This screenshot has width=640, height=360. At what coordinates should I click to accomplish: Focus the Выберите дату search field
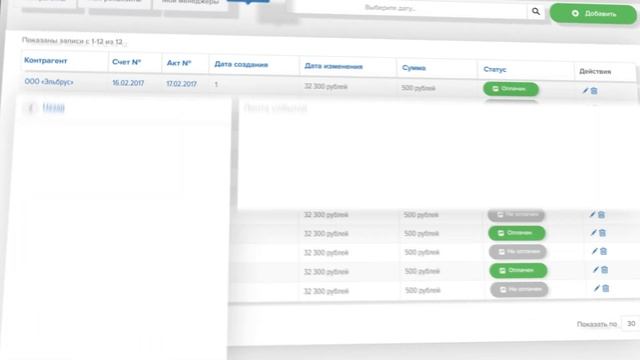(410, 9)
